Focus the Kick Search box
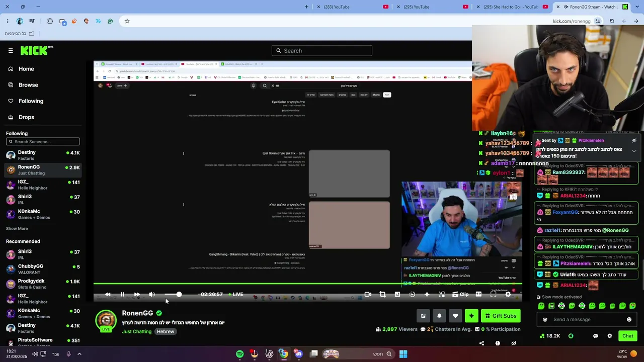 pyautogui.click(x=322, y=50)
